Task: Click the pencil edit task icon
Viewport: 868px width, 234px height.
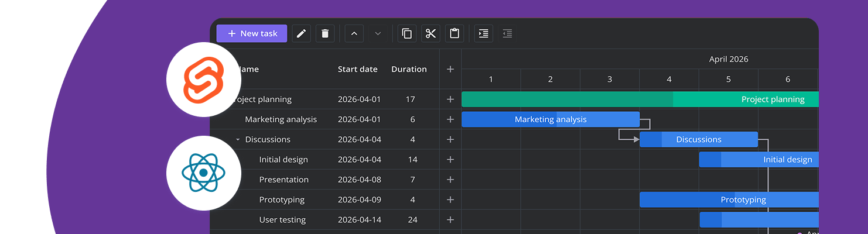Action: click(x=301, y=33)
